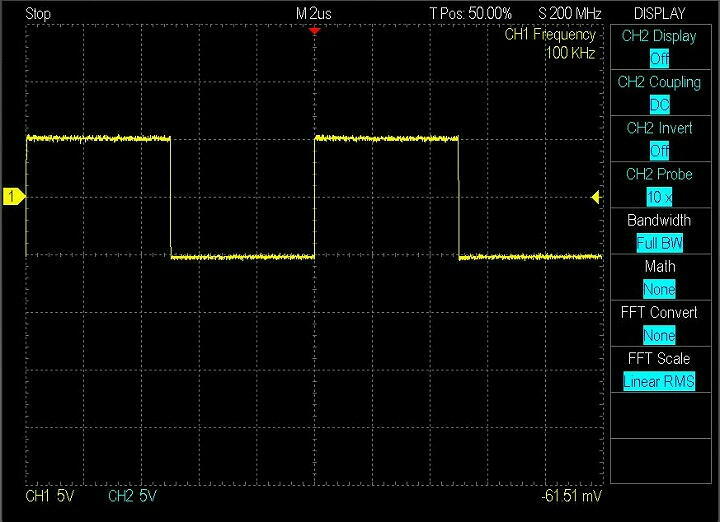
Task: Select the CH2 5V scale readout
Action: (x=132, y=496)
